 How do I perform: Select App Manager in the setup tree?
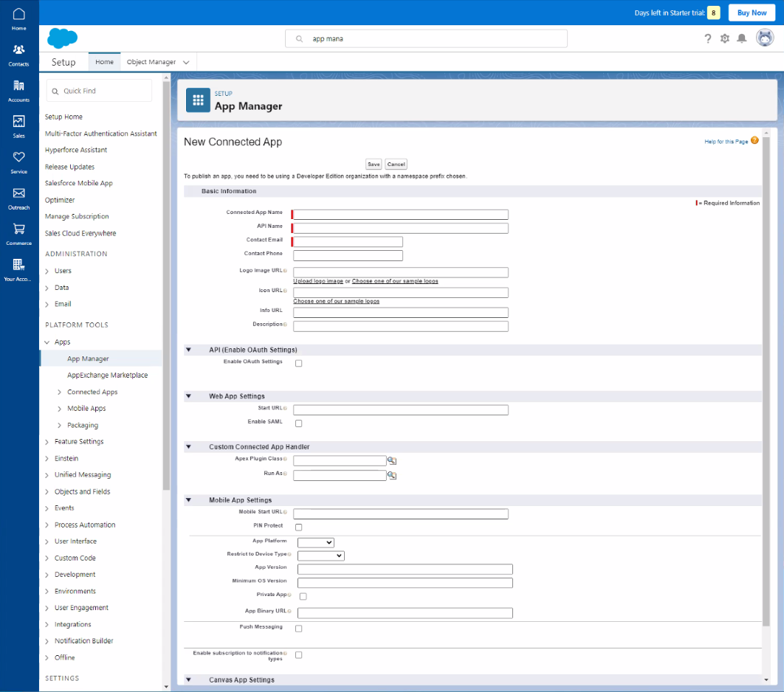[88, 359]
